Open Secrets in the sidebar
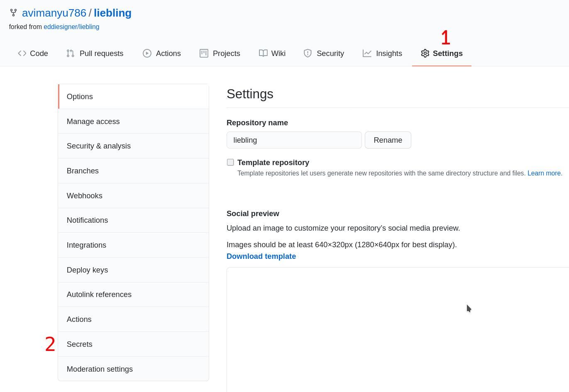 click(133, 344)
